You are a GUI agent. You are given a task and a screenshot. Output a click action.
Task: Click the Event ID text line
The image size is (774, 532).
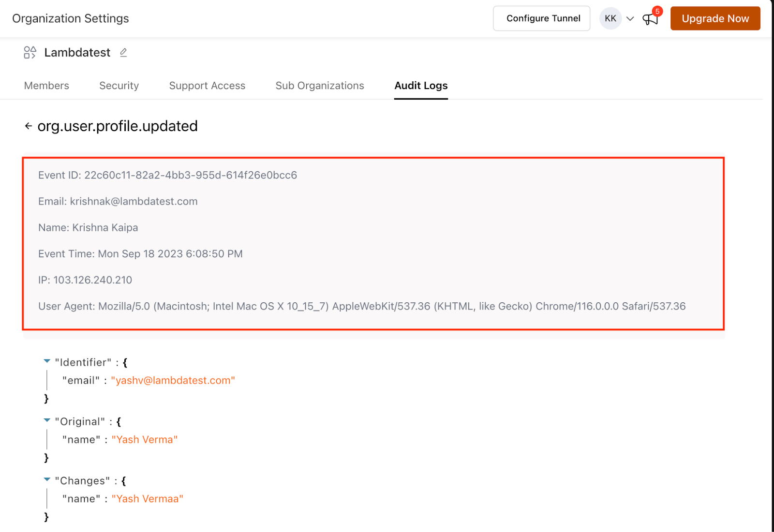[167, 175]
